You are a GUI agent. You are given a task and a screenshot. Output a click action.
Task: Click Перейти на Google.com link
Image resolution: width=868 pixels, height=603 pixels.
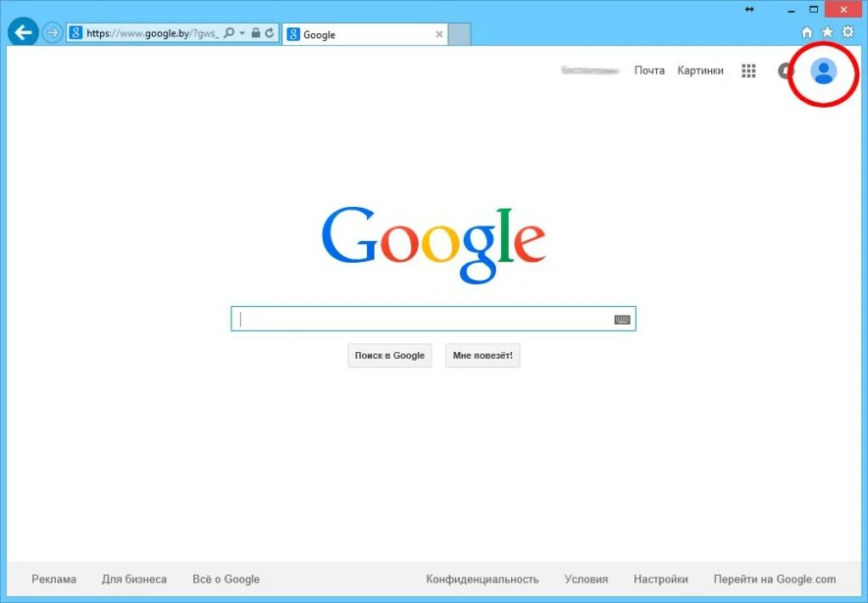tap(775, 579)
